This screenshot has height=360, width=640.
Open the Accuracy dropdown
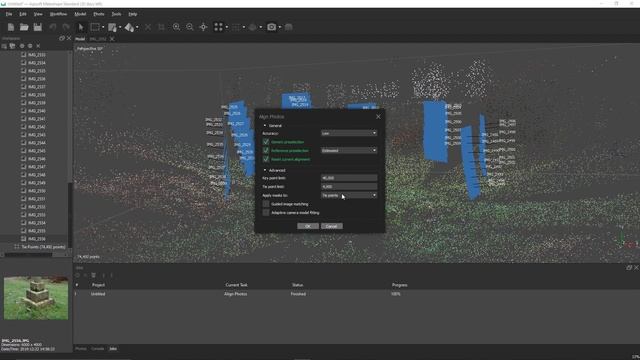[349, 133]
